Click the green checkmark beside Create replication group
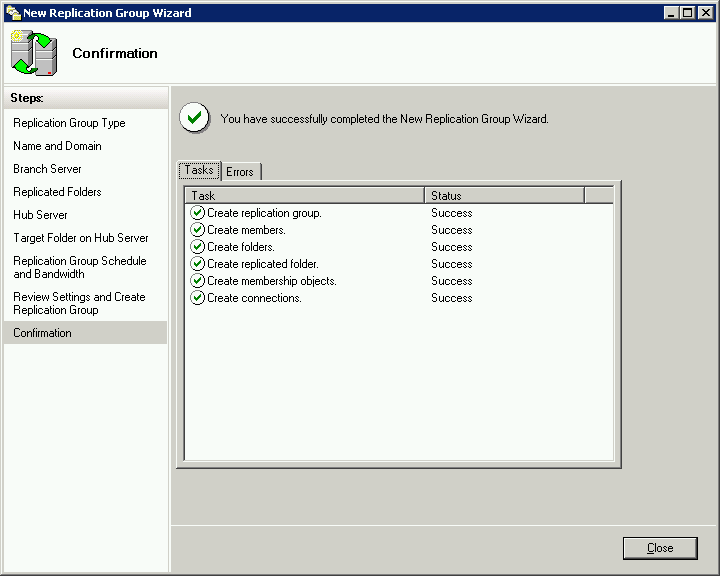Image resolution: width=720 pixels, height=576 pixels. click(197, 213)
